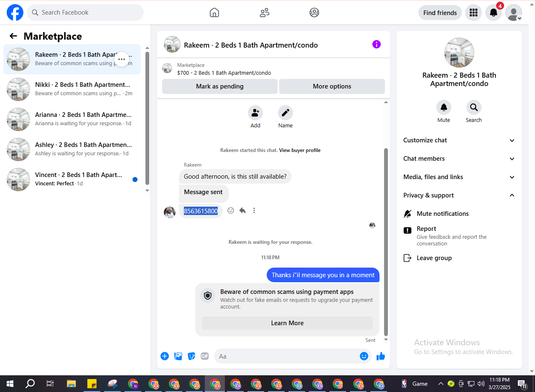Click the Find friends button

pos(440,13)
